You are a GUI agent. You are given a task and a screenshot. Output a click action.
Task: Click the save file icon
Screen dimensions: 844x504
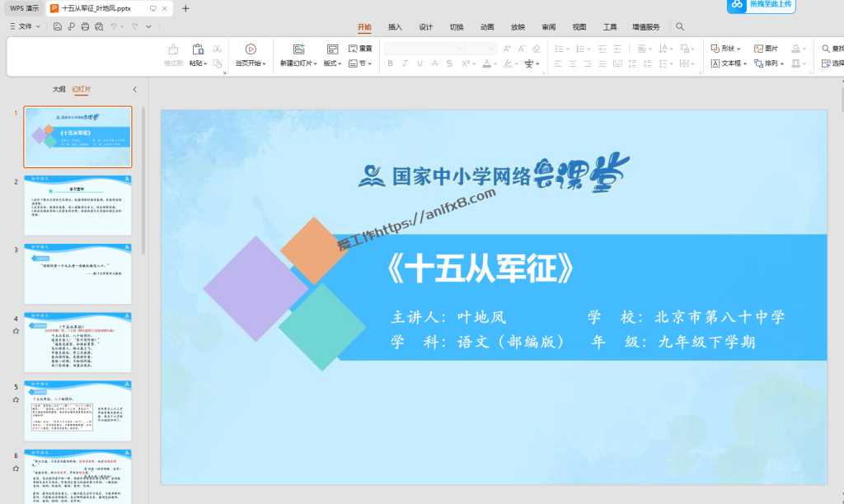click(58, 26)
